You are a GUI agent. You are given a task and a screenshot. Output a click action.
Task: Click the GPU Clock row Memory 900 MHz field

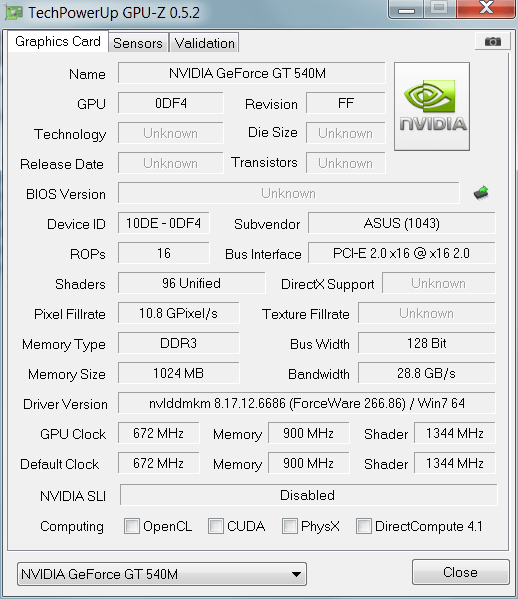pos(308,433)
